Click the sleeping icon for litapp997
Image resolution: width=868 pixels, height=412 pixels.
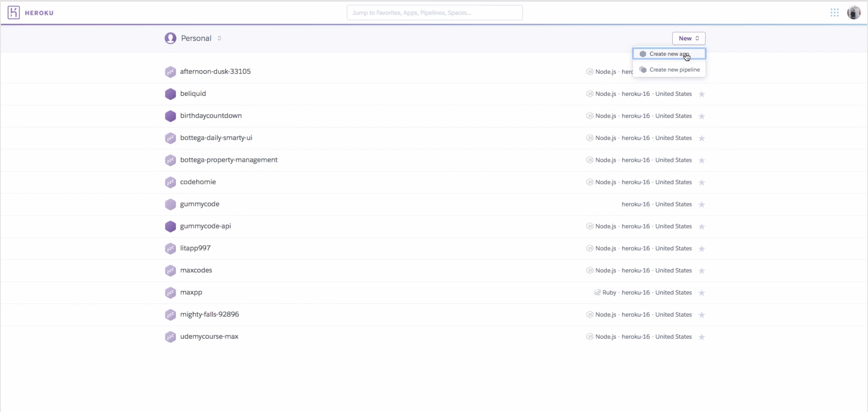[x=171, y=249]
